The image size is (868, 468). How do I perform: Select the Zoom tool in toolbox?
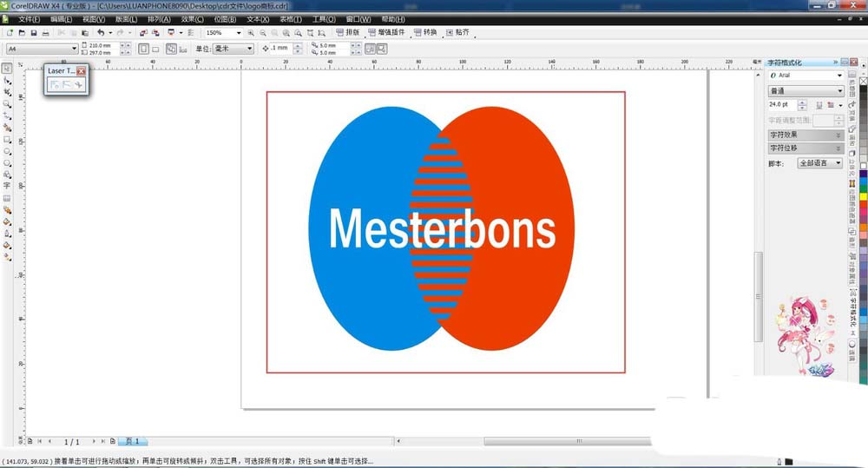7,104
